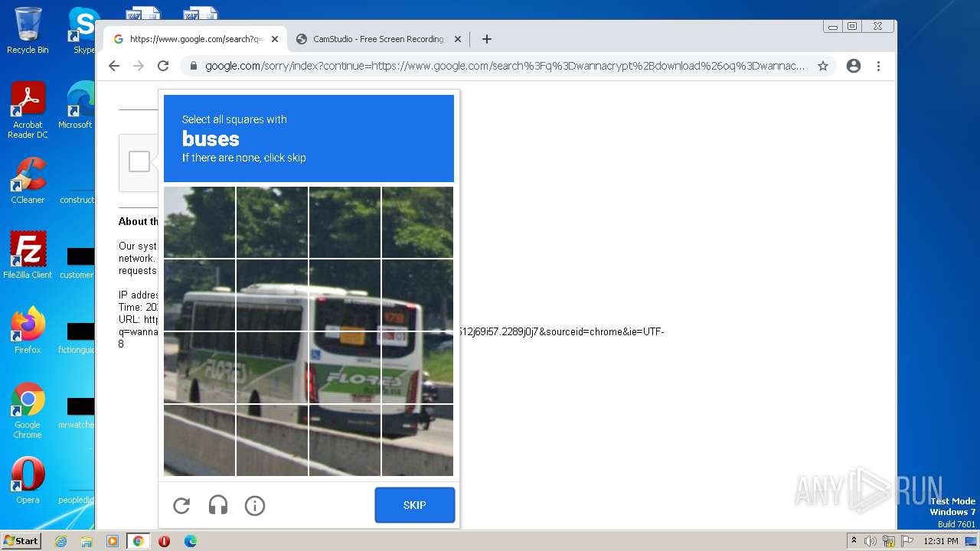
Task: Reload the captcha challenge
Action: pyautogui.click(x=181, y=505)
